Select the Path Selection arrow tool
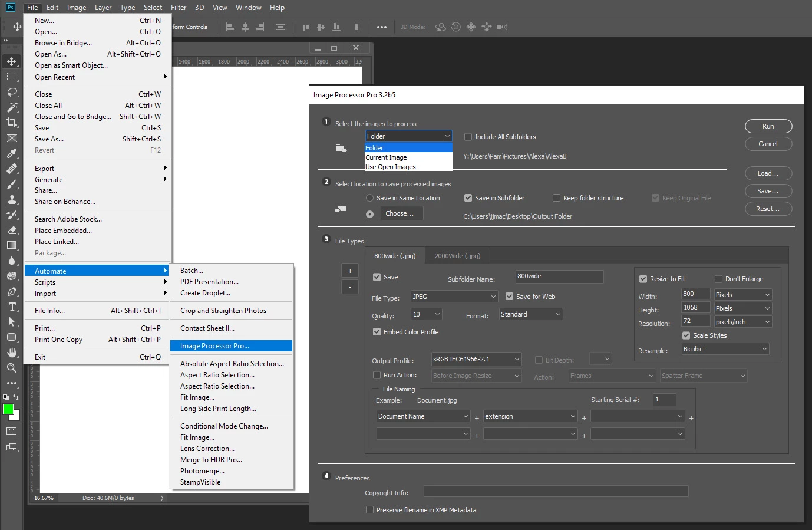Viewport: 812px width, 530px height. tap(12, 322)
